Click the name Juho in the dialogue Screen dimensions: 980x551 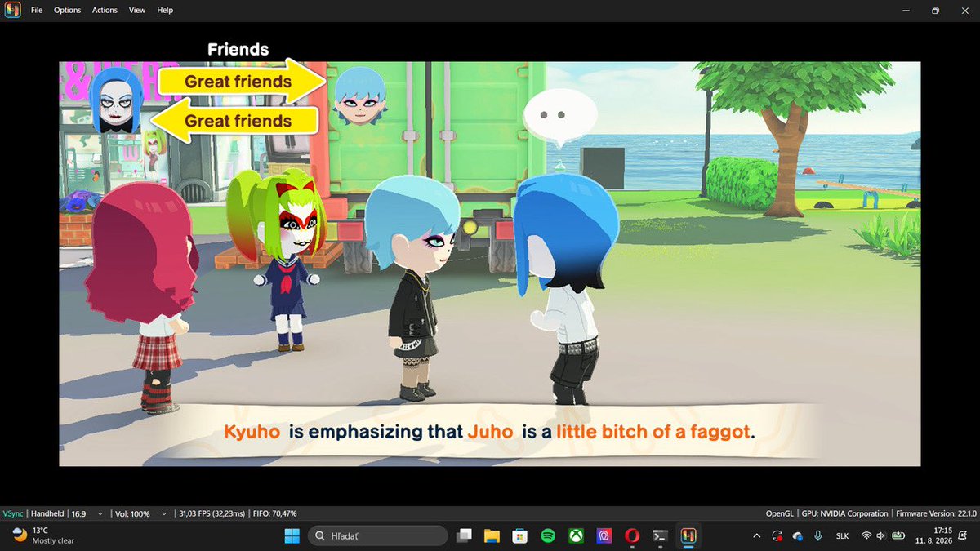coord(491,432)
